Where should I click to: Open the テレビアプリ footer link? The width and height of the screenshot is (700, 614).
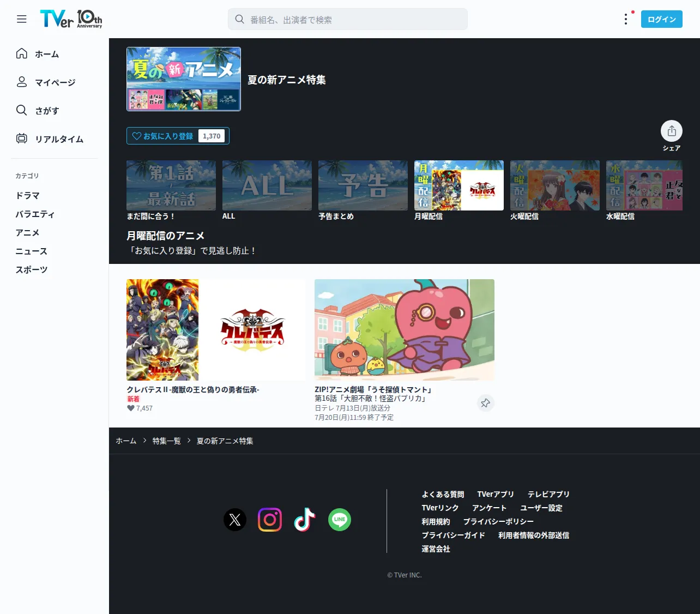548,494
